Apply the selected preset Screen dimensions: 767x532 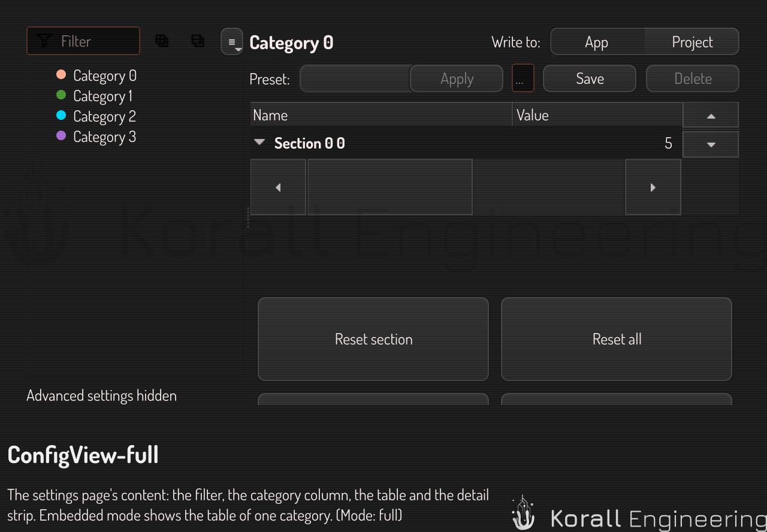[x=457, y=78]
